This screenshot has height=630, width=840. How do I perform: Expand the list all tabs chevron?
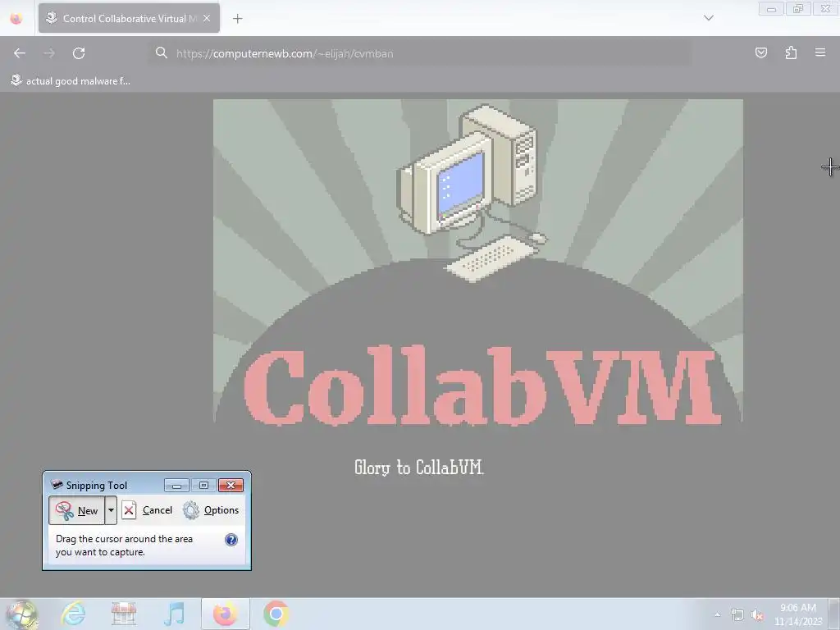pyautogui.click(x=708, y=18)
